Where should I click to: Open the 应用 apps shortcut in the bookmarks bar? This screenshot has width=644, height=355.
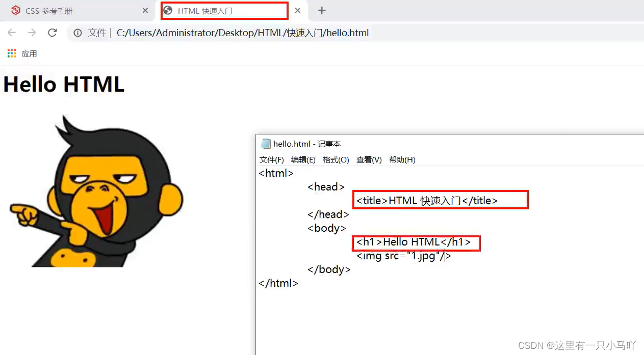22,53
